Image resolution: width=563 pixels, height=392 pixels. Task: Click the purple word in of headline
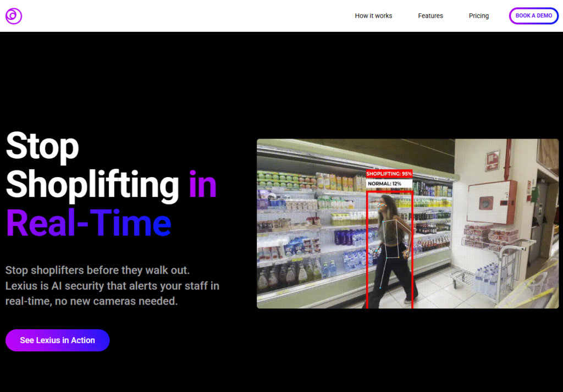coord(203,184)
